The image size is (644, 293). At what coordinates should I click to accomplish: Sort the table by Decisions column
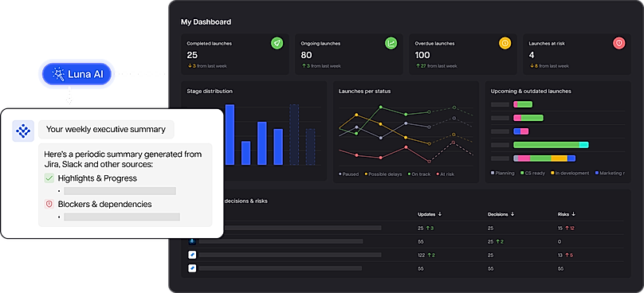[501, 214]
